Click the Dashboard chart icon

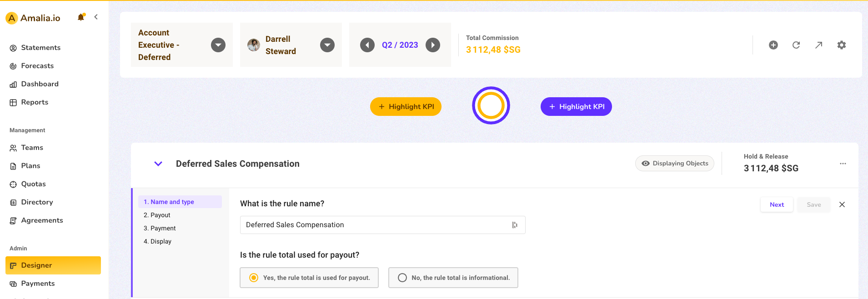(13, 85)
